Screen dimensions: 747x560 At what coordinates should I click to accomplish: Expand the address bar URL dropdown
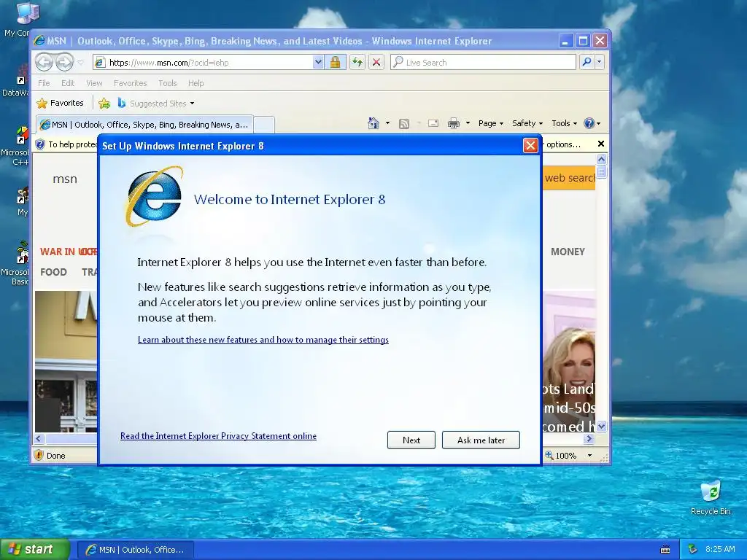tap(318, 62)
